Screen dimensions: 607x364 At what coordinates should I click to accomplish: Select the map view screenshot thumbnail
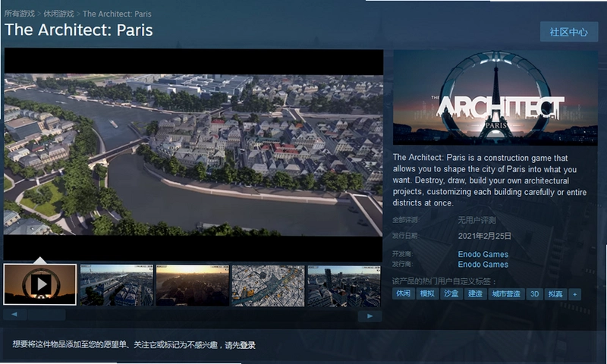(x=269, y=285)
